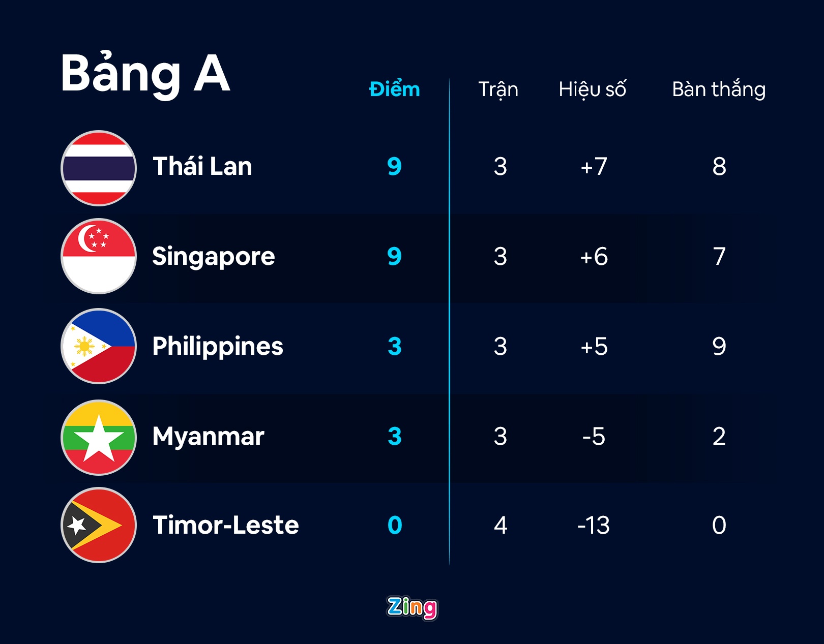This screenshot has width=824, height=644.
Task: Click Philippines' goals scored value 9
Action: click(x=719, y=347)
